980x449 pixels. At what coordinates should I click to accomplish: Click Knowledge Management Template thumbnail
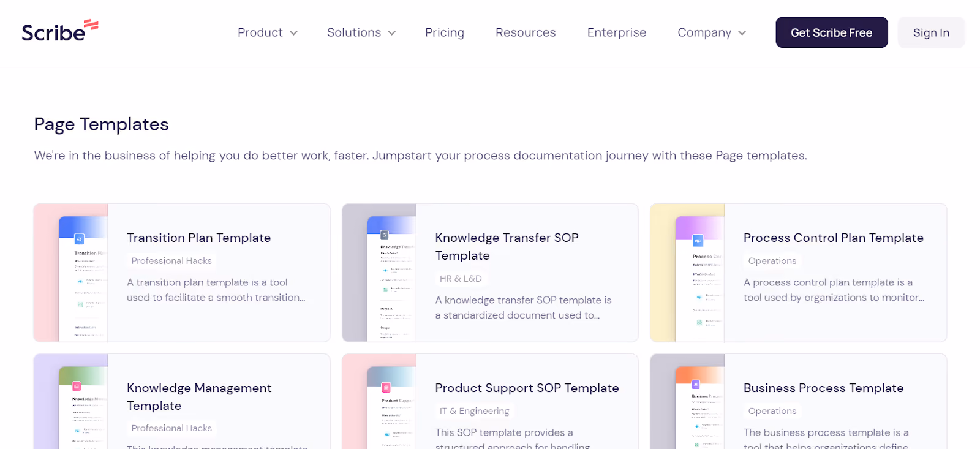[x=71, y=401]
